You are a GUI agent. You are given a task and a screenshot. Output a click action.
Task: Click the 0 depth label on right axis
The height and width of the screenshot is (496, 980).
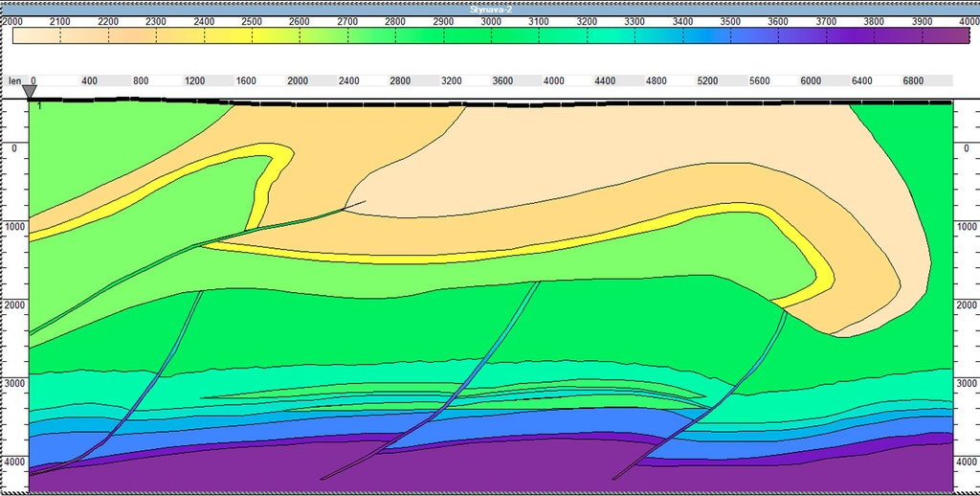pyautogui.click(x=967, y=148)
